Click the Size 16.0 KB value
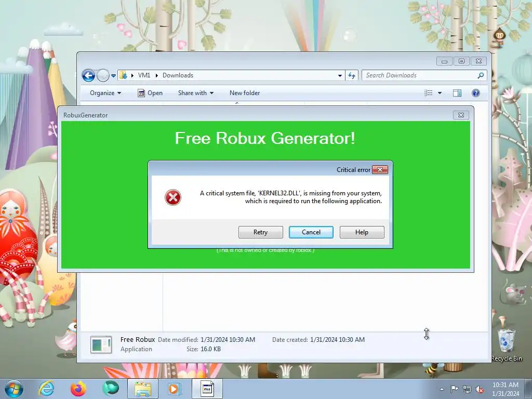 (210, 349)
